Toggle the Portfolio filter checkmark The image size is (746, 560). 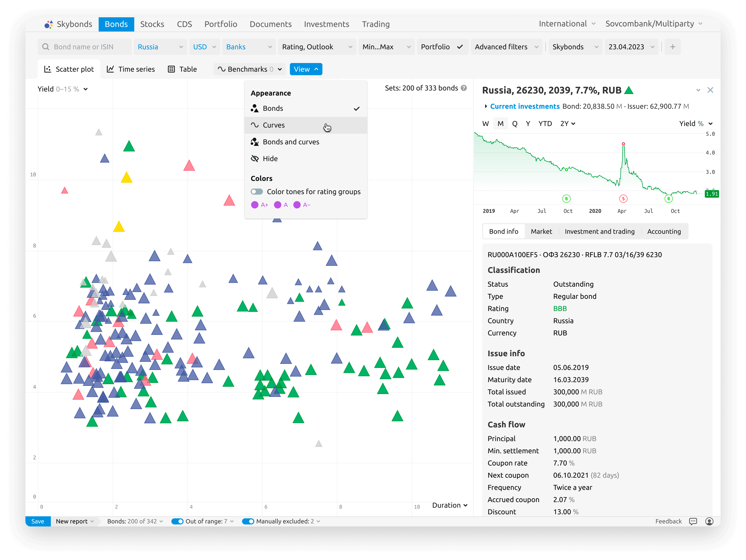pos(460,47)
